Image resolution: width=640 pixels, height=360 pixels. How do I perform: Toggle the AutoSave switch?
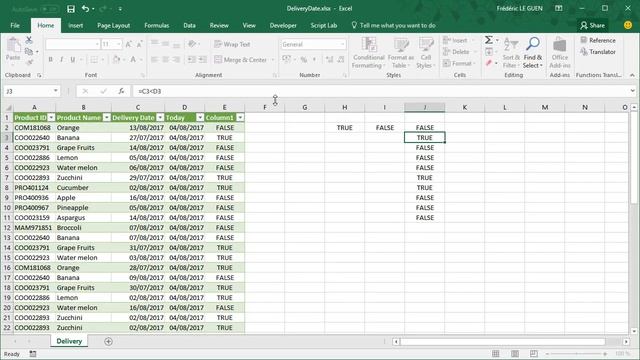[49, 9]
